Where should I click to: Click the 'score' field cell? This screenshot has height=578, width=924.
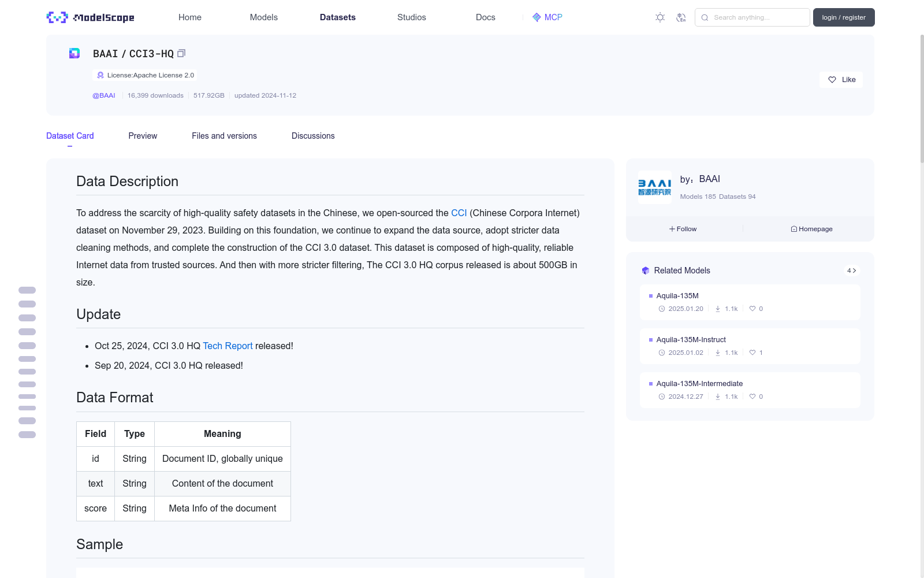click(x=95, y=509)
